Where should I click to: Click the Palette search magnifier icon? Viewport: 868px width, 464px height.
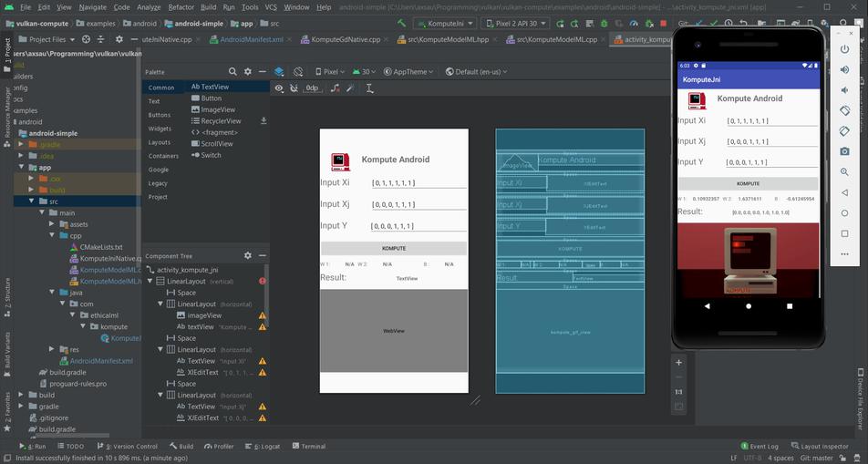click(x=232, y=71)
